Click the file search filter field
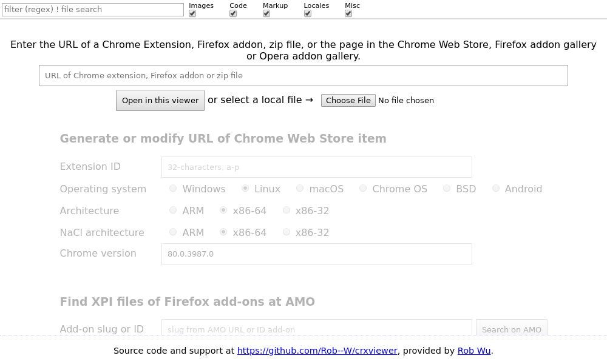This screenshot has height=364, width=607. click(93, 9)
